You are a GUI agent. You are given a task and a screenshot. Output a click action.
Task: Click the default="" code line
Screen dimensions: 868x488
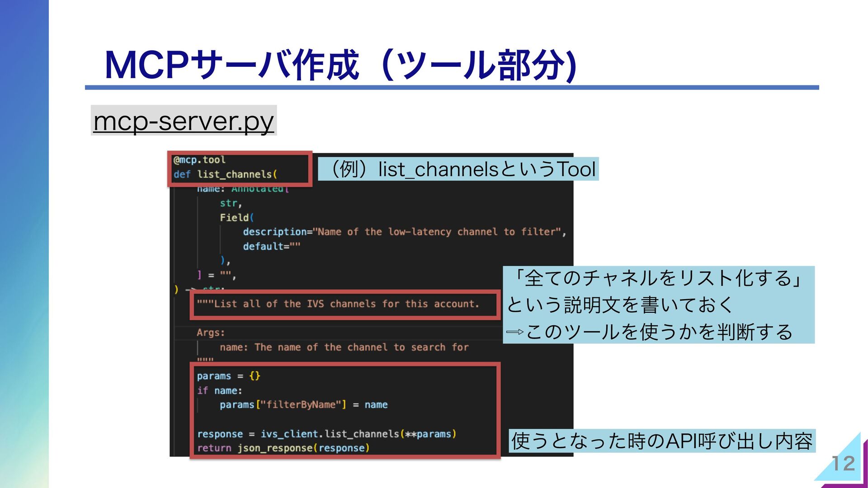tap(271, 246)
